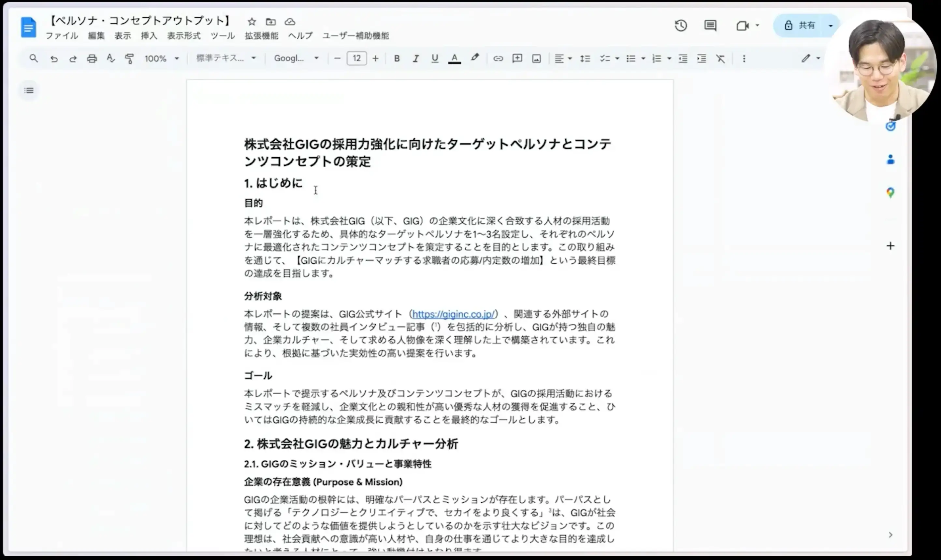Open the comments panel icon
941x560 pixels.
click(710, 25)
